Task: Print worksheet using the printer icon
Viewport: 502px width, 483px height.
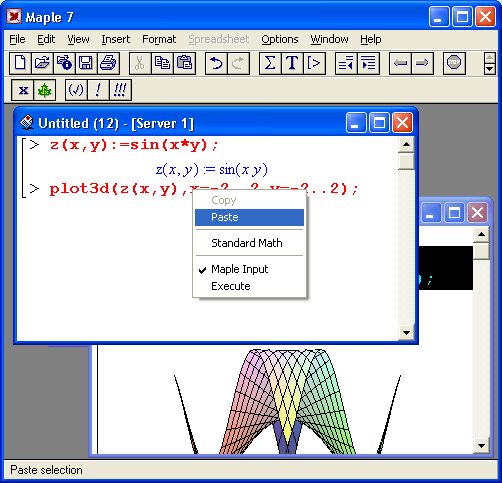Action: (108, 63)
